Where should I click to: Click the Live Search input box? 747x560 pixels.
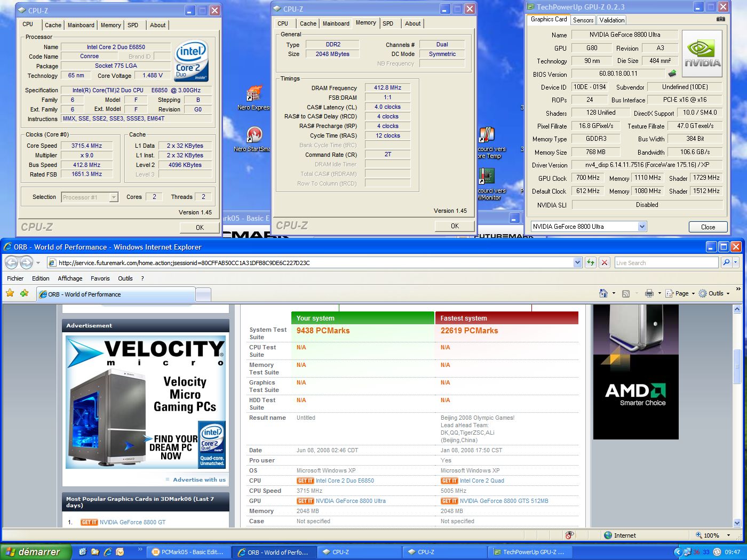point(667,262)
